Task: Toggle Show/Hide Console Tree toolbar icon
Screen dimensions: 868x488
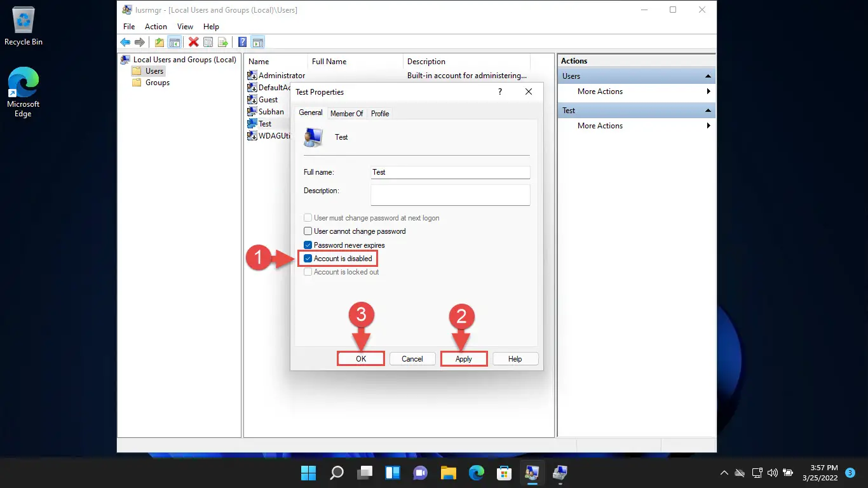Action: pyautogui.click(x=174, y=43)
